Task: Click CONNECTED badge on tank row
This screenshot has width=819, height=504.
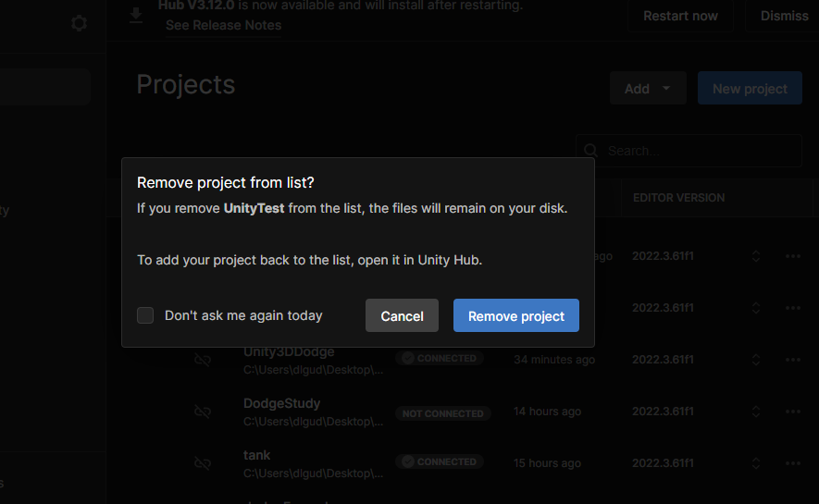Action: click(x=440, y=461)
